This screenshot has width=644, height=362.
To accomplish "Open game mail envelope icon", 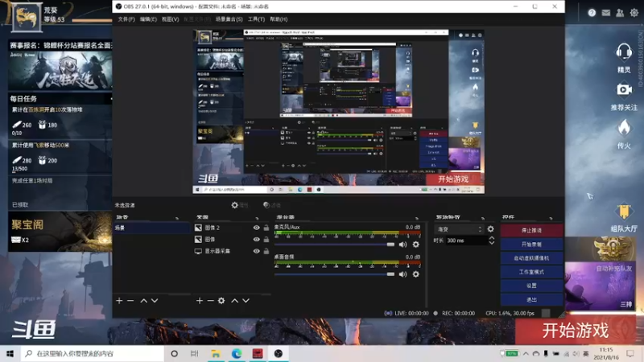I will [606, 13].
